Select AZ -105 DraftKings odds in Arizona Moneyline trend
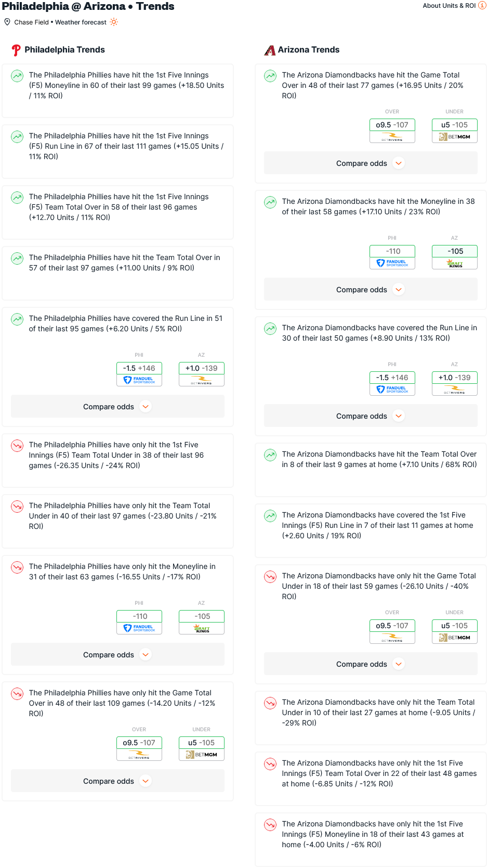Screen dimensions: 488x868 coord(455,257)
